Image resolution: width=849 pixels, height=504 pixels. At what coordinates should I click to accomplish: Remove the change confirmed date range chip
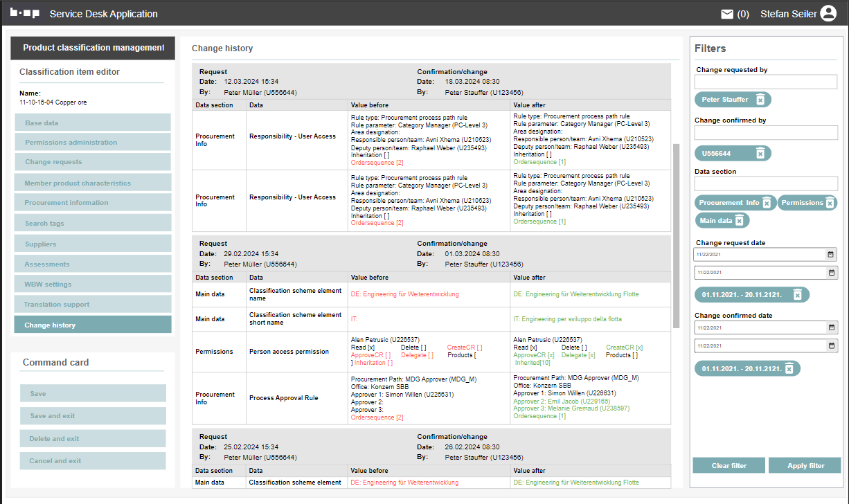(x=789, y=369)
